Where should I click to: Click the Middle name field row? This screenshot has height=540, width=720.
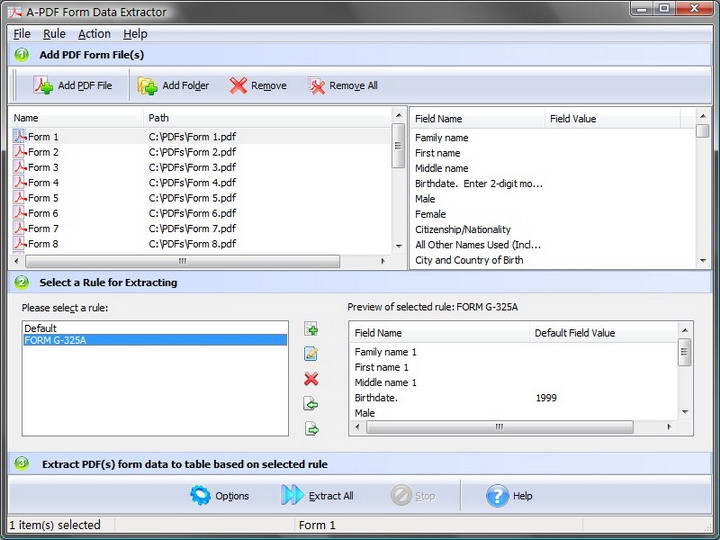[x=553, y=168]
